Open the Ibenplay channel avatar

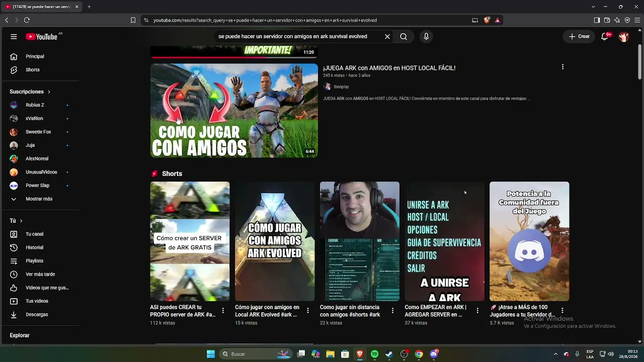point(328,86)
